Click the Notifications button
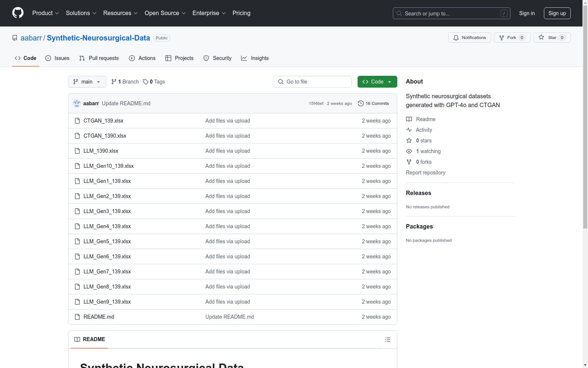This screenshot has width=588, height=368. tap(469, 38)
